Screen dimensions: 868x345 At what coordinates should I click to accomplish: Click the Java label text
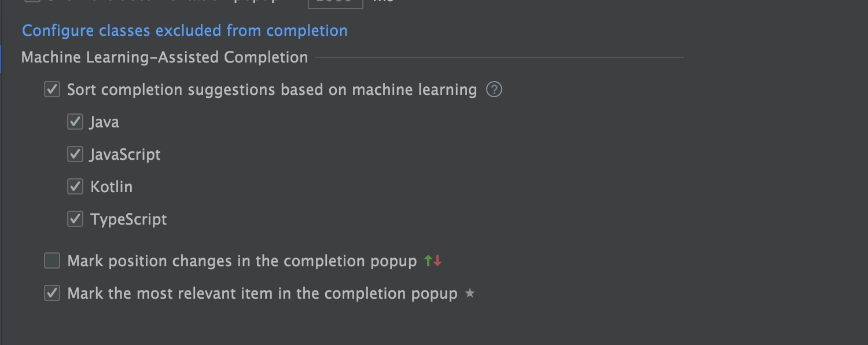(x=104, y=122)
